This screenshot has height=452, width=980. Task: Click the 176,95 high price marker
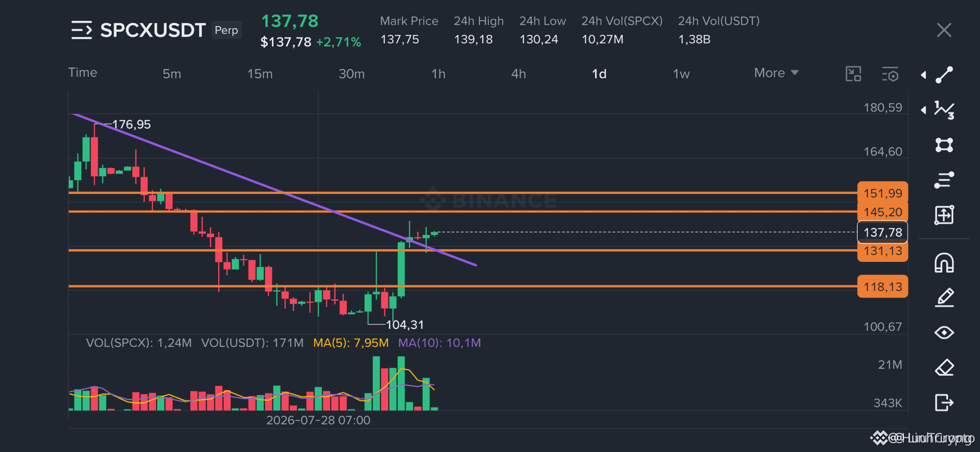(131, 124)
